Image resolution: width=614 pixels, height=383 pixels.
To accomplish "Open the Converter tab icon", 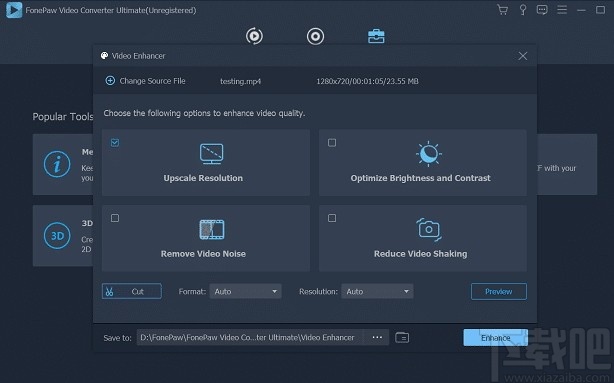I will point(254,36).
